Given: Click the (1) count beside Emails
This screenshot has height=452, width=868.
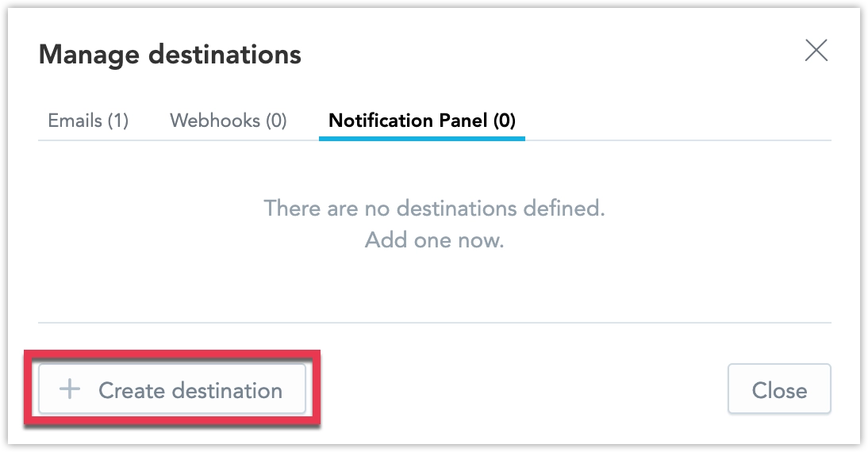Looking at the screenshot, I should tap(118, 121).
